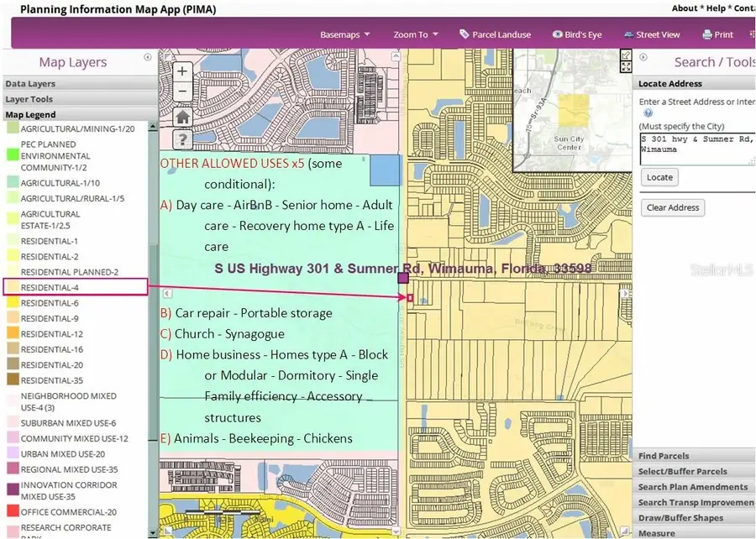756x539 pixels.
Task: Launch Bird's Eye view
Action: [577, 34]
